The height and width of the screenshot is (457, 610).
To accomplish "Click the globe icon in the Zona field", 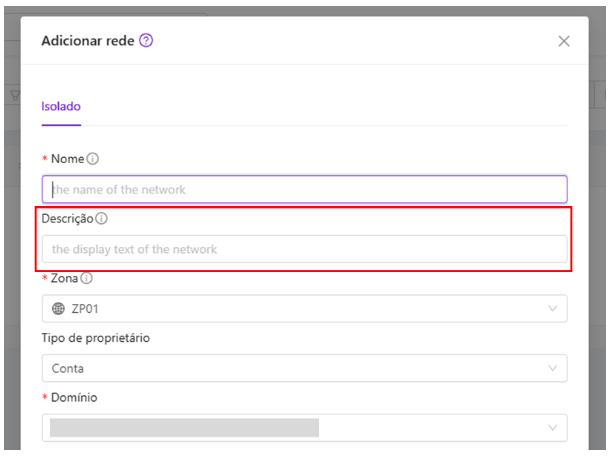I will click(58, 309).
